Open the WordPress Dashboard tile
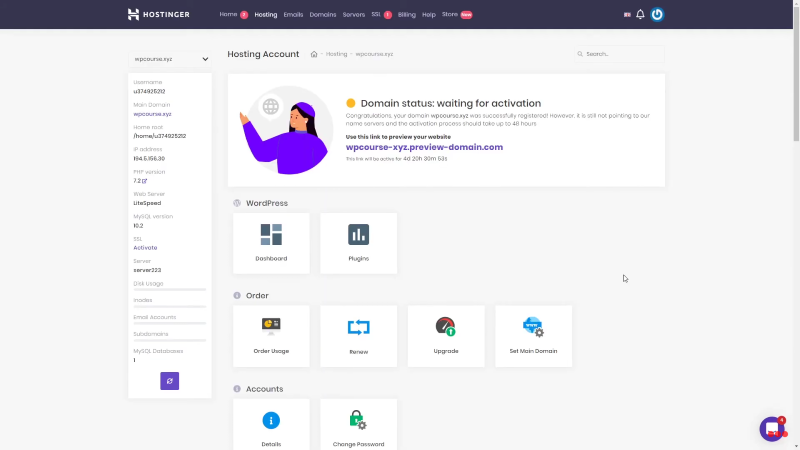This screenshot has width=800, height=450. (x=271, y=242)
